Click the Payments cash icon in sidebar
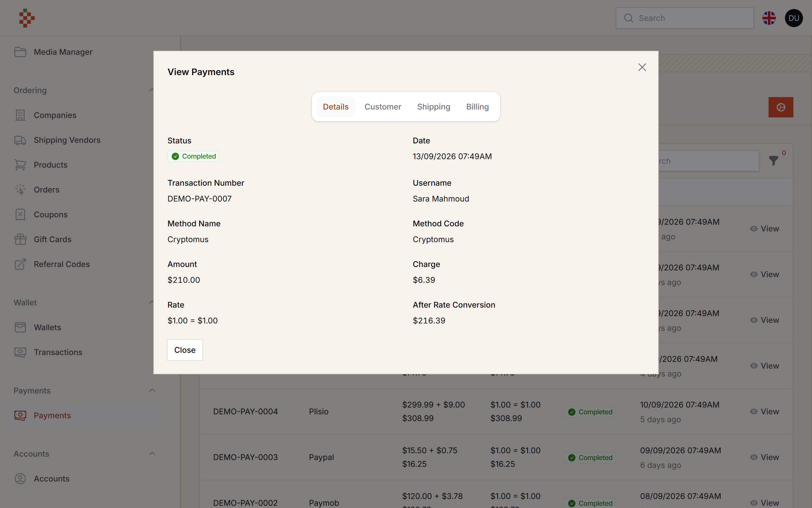This screenshot has height=508, width=812. point(20,416)
